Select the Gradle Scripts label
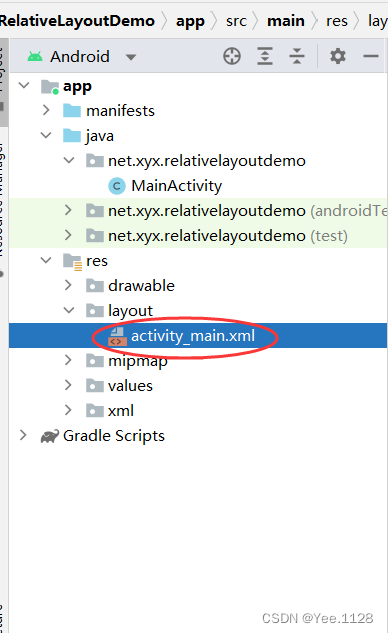The width and height of the screenshot is (388, 633). [114, 436]
